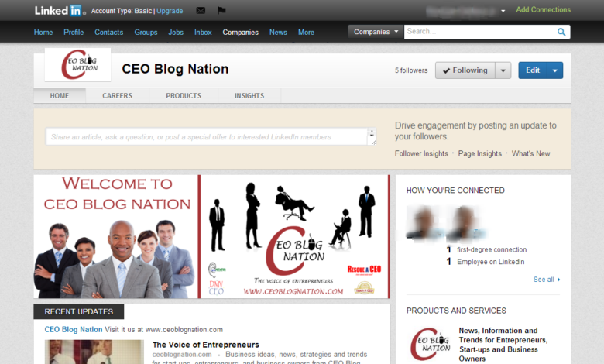Open the messages envelope icon
This screenshot has width=604, height=364.
click(x=201, y=10)
